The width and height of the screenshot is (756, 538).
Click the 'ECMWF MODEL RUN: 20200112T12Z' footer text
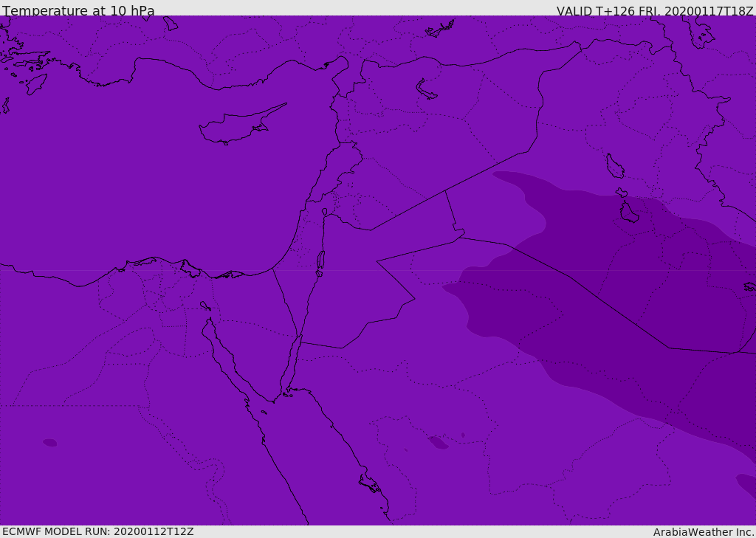click(x=98, y=531)
